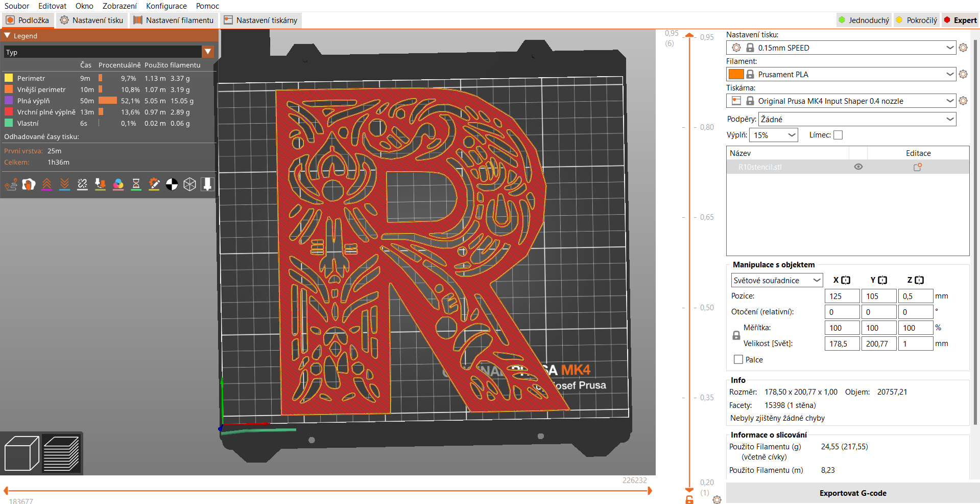Toggle pause prints marker display
This screenshot has width=980, height=504.
(136, 185)
